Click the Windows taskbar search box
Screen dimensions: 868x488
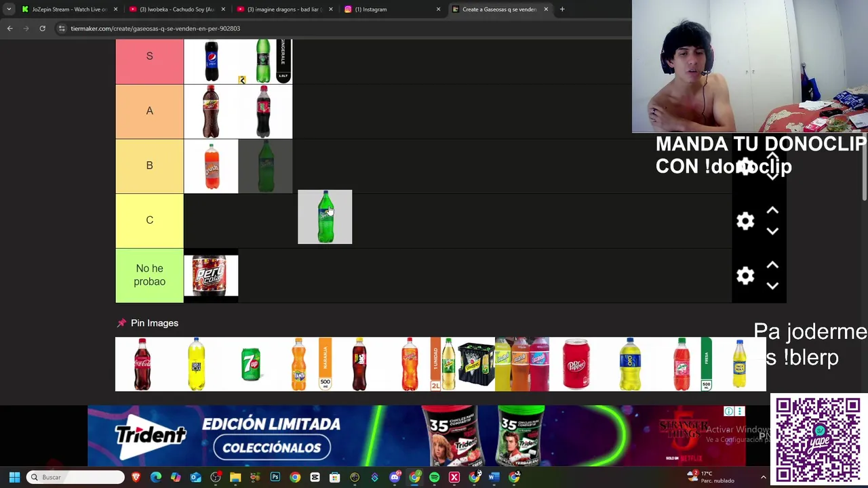point(77,477)
